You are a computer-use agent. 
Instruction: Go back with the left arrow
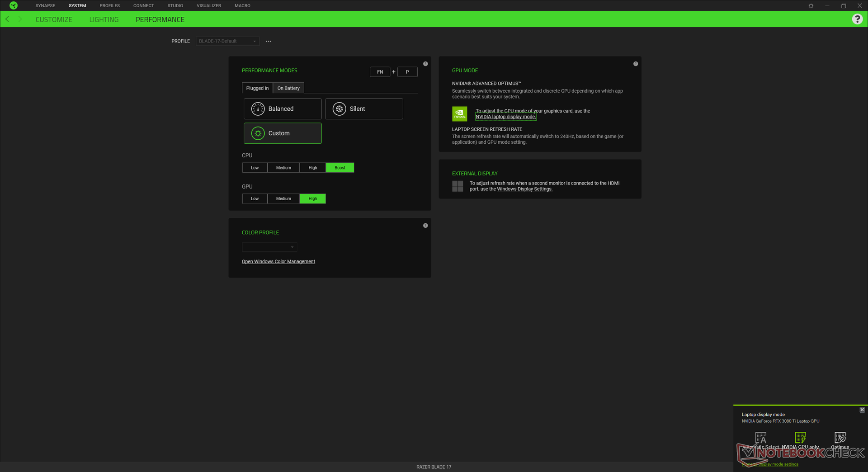pyautogui.click(x=7, y=19)
